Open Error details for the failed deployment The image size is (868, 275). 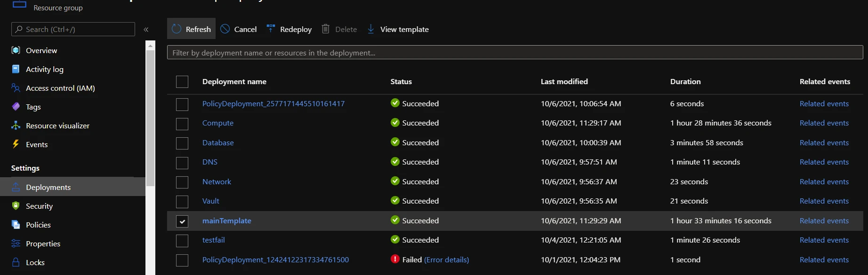(x=447, y=259)
